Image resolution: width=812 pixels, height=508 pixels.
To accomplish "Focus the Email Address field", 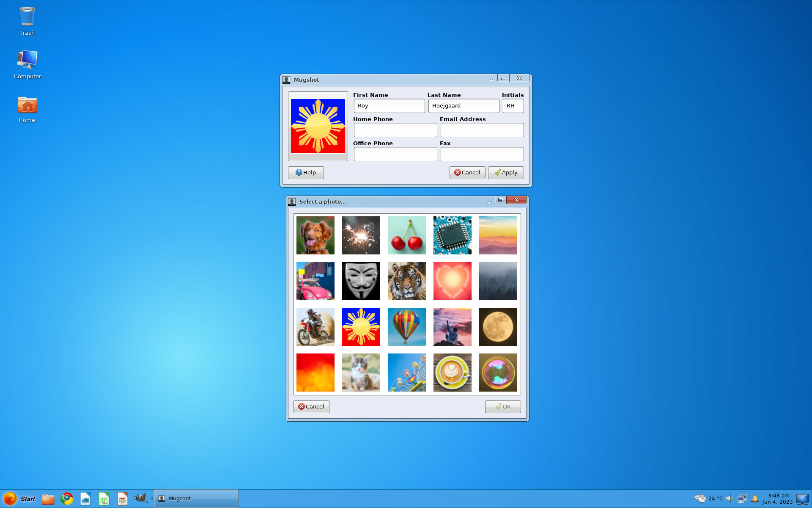I will click(482, 130).
